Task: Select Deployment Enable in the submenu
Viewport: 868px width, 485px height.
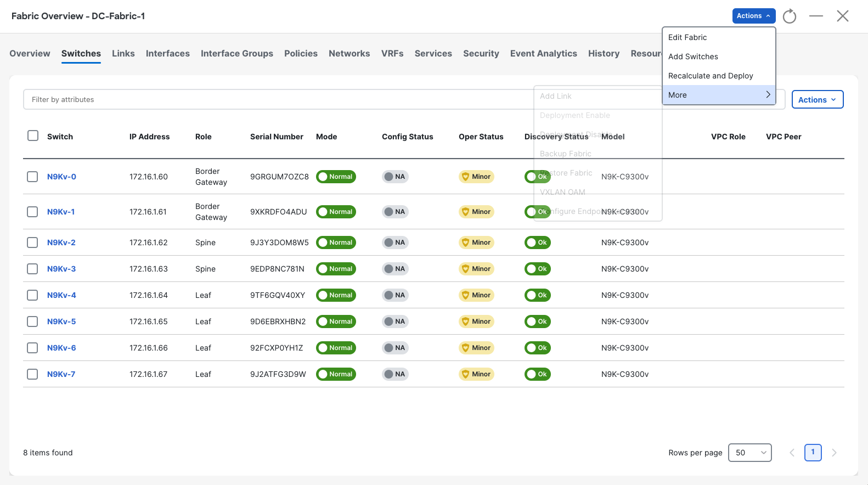Action: (x=598, y=115)
